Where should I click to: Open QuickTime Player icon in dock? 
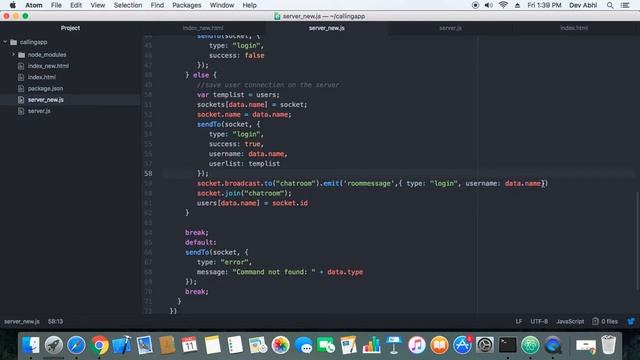coord(553,345)
